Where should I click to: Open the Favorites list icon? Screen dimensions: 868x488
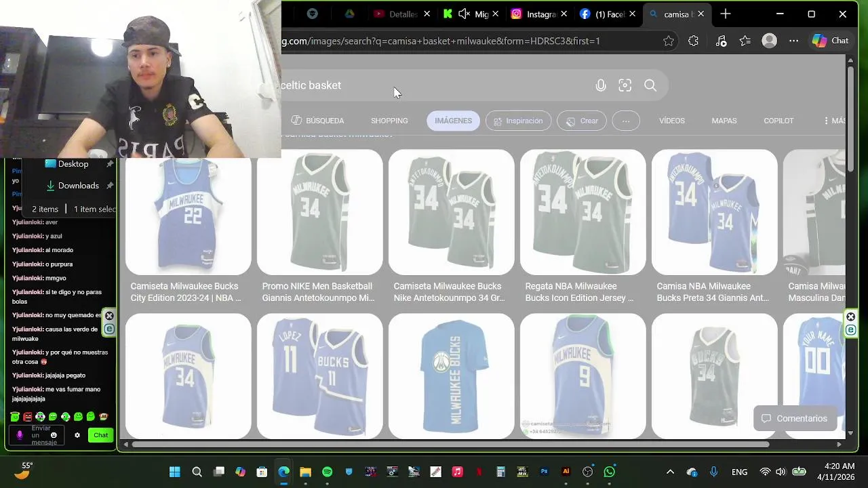(x=745, y=41)
